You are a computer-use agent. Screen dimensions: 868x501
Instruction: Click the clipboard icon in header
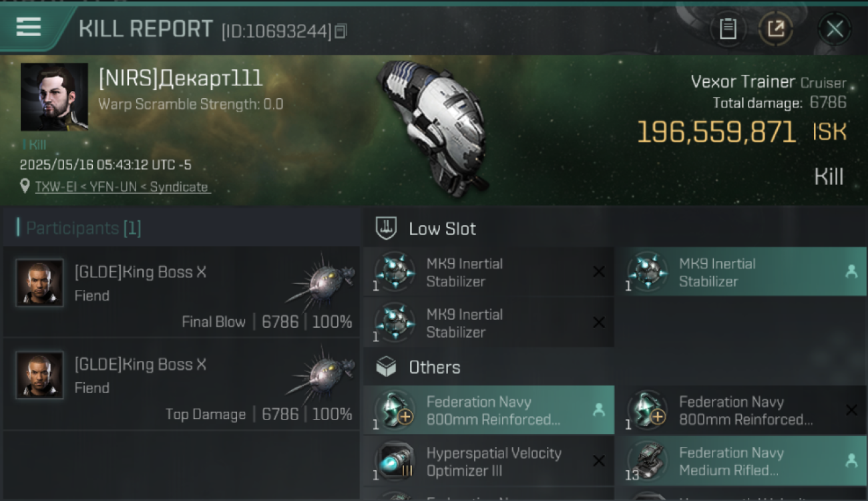point(728,29)
